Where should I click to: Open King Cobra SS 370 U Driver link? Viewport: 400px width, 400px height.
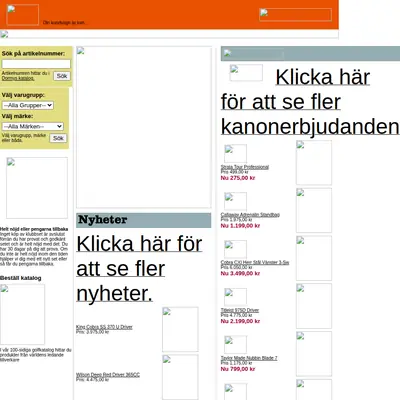coord(104,327)
